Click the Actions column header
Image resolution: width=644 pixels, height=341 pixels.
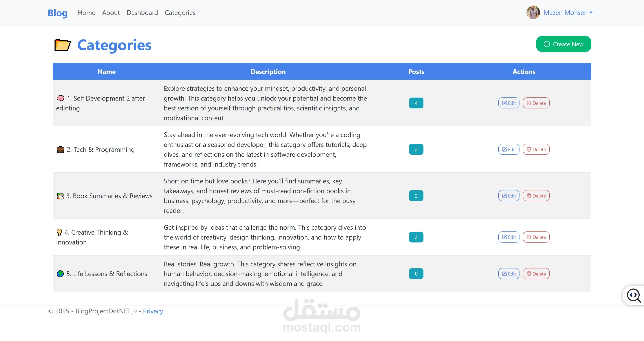(x=524, y=72)
